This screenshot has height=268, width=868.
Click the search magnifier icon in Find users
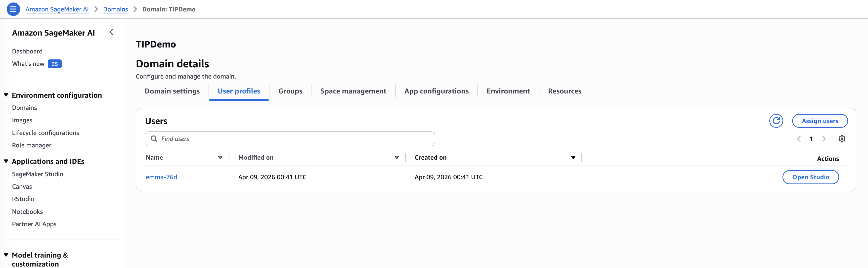[154, 139]
